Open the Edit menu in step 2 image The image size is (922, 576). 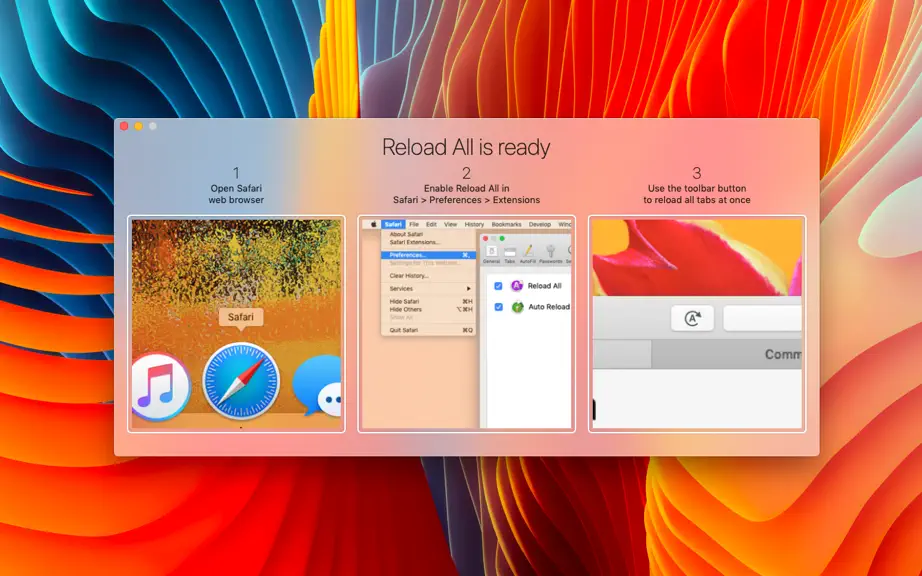pos(432,225)
